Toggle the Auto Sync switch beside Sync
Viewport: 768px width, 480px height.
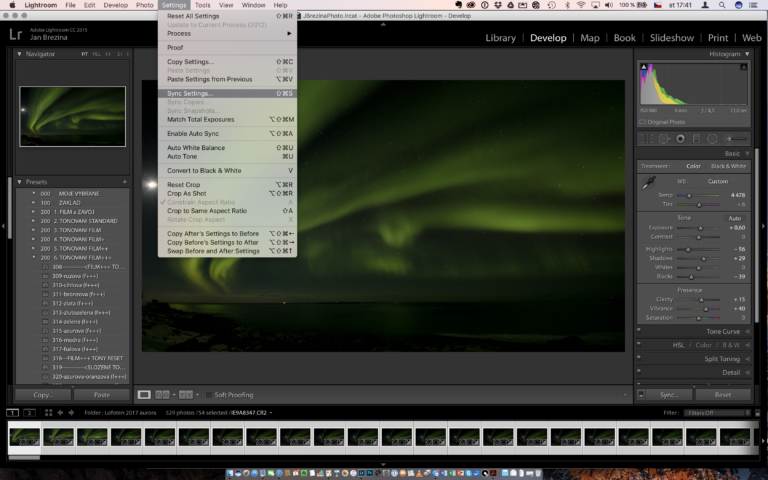[642, 395]
